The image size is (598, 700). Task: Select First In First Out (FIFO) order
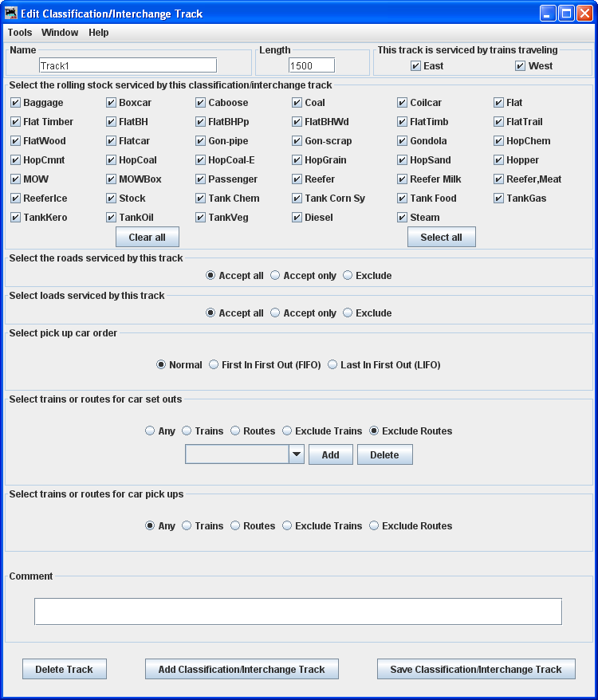pyautogui.click(x=214, y=365)
